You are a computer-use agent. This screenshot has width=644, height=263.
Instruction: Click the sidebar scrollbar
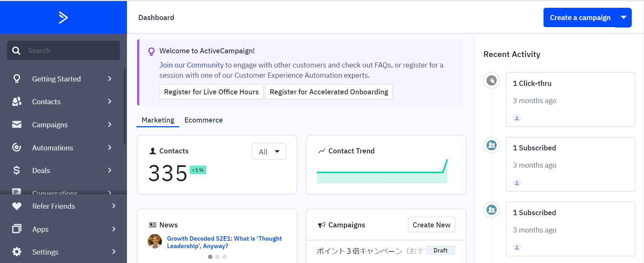point(125,106)
